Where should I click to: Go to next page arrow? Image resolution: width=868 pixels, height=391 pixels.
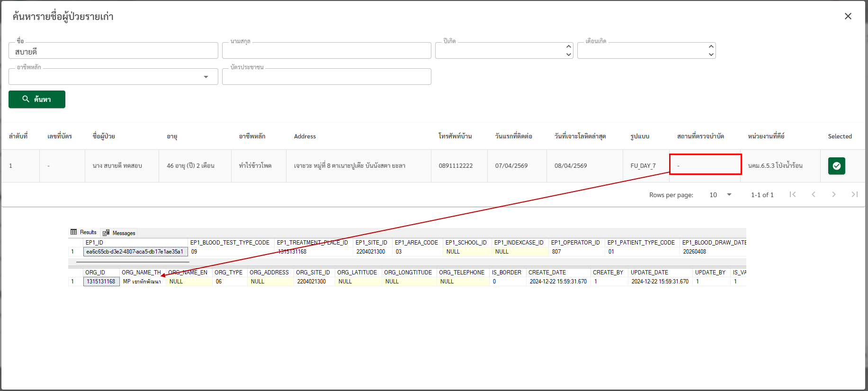[x=834, y=194]
